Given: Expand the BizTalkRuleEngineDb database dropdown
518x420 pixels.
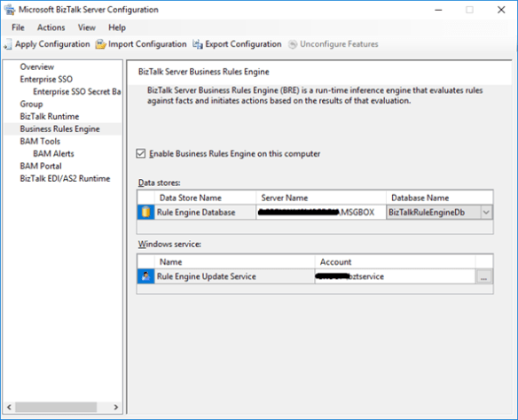Looking at the screenshot, I should point(486,213).
